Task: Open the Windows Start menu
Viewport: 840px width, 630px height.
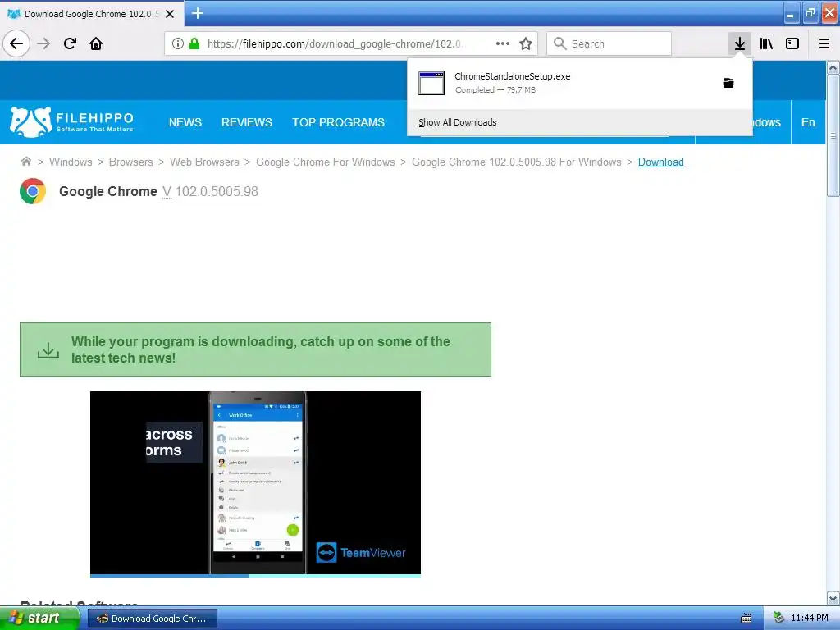Action: [x=39, y=619]
